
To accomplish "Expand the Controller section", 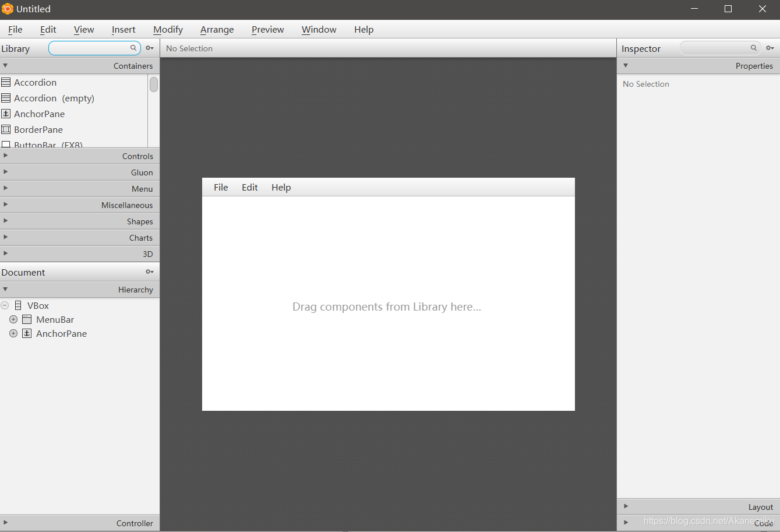I will pos(5,523).
